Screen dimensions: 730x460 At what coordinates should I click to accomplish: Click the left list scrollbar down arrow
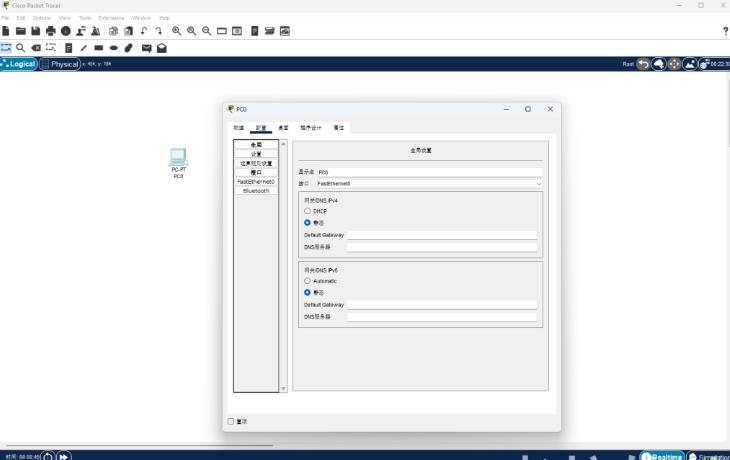click(283, 388)
